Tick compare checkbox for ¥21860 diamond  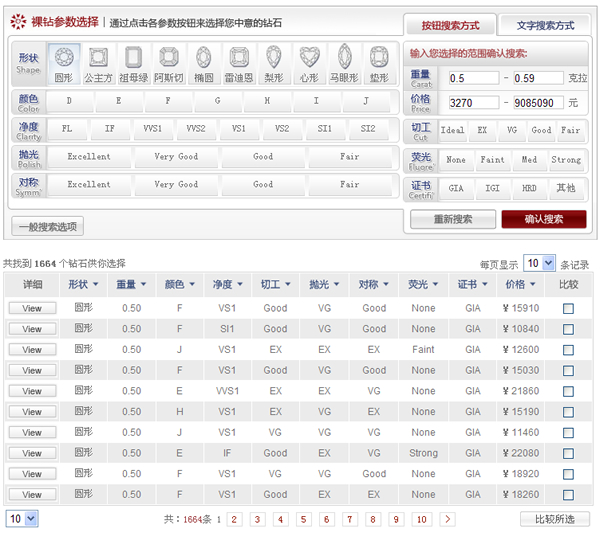(568, 391)
